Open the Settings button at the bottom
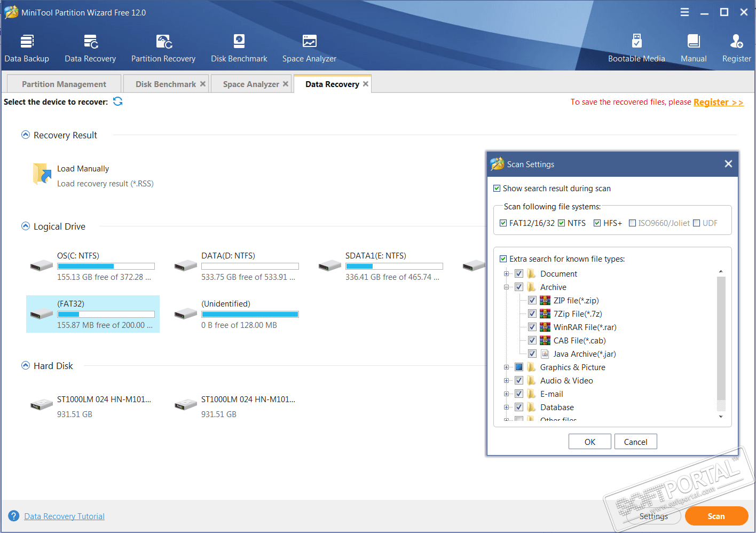The image size is (756, 533). pos(653,516)
